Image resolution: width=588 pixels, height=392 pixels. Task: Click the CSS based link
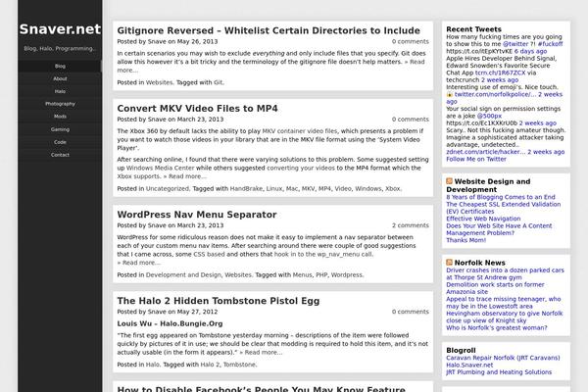(209, 255)
